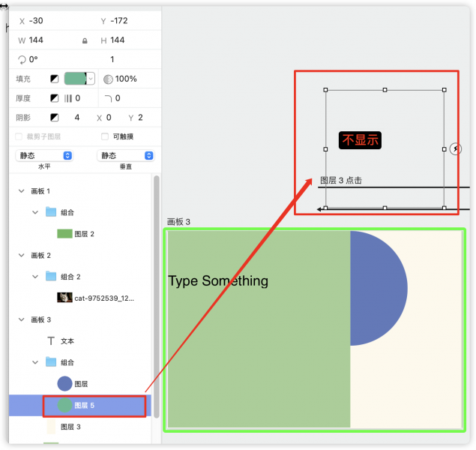Enable the 可触摸 checkbox
This screenshot has height=450, width=476.
pos(105,136)
